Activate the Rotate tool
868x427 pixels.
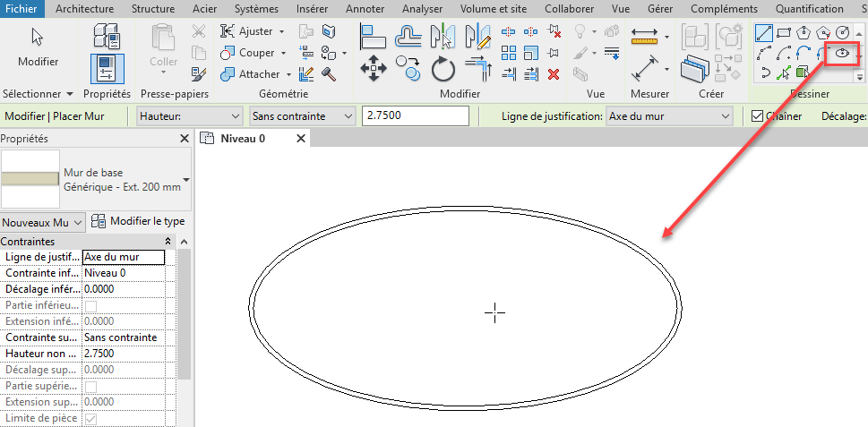pyautogui.click(x=443, y=68)
